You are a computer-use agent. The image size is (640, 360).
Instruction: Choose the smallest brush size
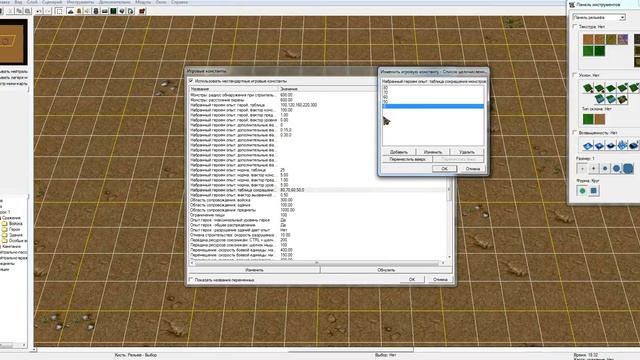pos(582,168)
